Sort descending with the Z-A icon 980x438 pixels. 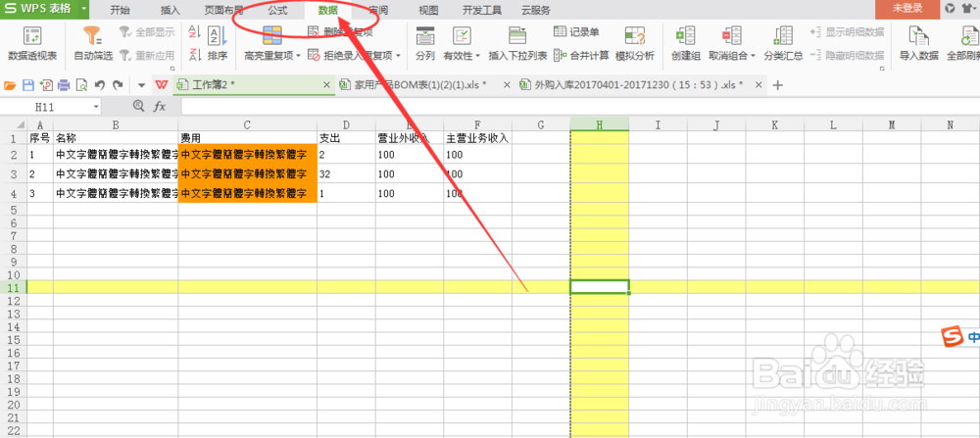pyautogui.click(x=194, y=55)
